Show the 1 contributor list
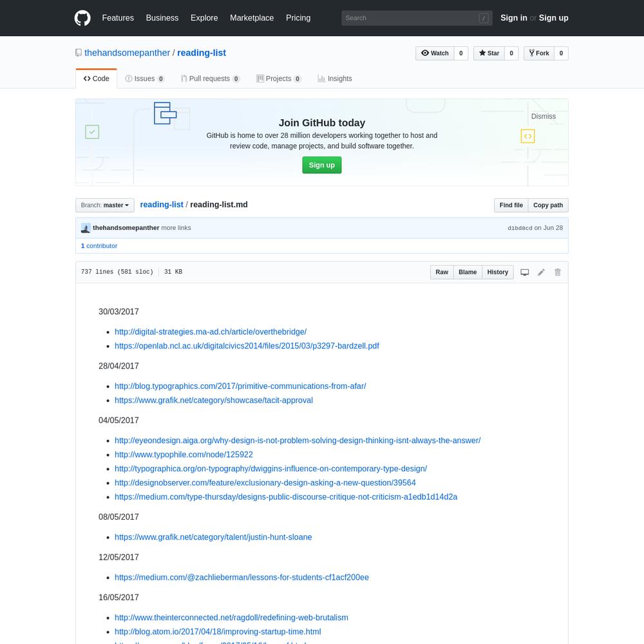This screenshot has height=644, width=644. 99,246
